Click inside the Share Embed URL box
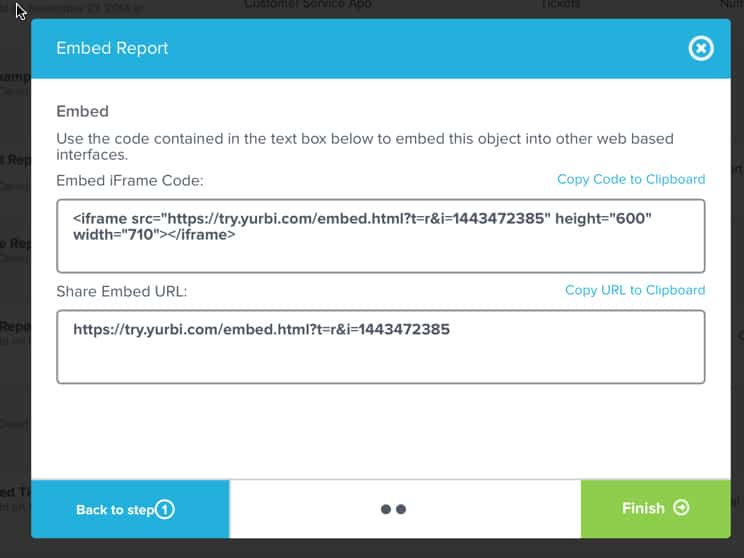Screen dimensions: 744x558 coord(380,360)
